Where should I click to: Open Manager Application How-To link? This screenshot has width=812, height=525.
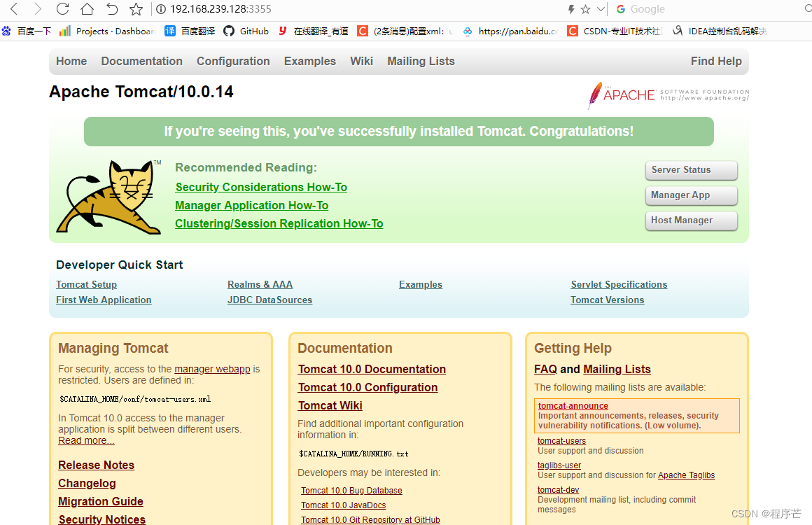click(252, 206)
